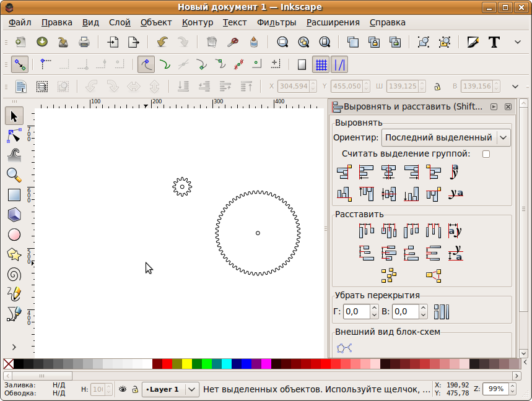Click the Export icon
Viewport: 532px width, 401px height.
[134, 42]
